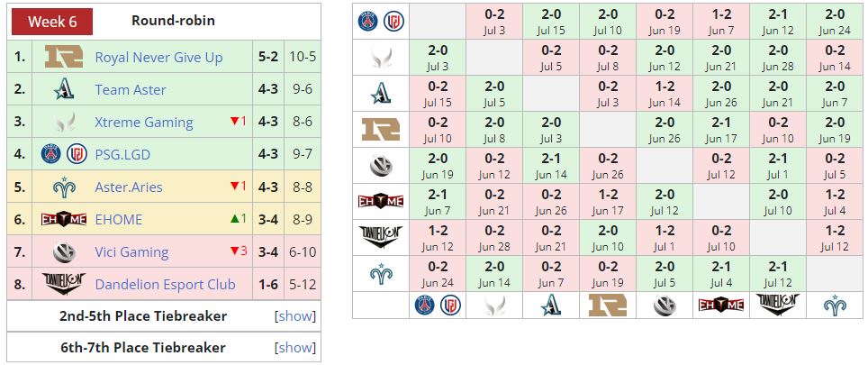Click the Aster.Aries logo in standings

pos(64,187)
